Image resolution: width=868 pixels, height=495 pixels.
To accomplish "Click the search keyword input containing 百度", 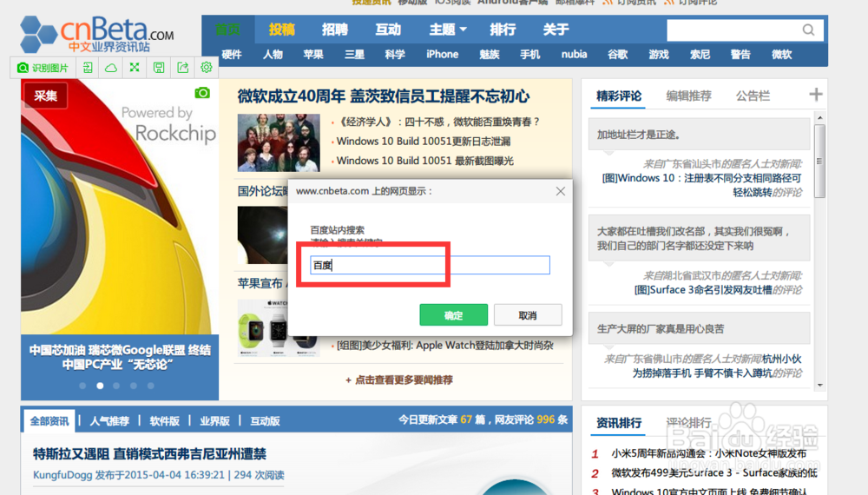I will pos(431,265).
